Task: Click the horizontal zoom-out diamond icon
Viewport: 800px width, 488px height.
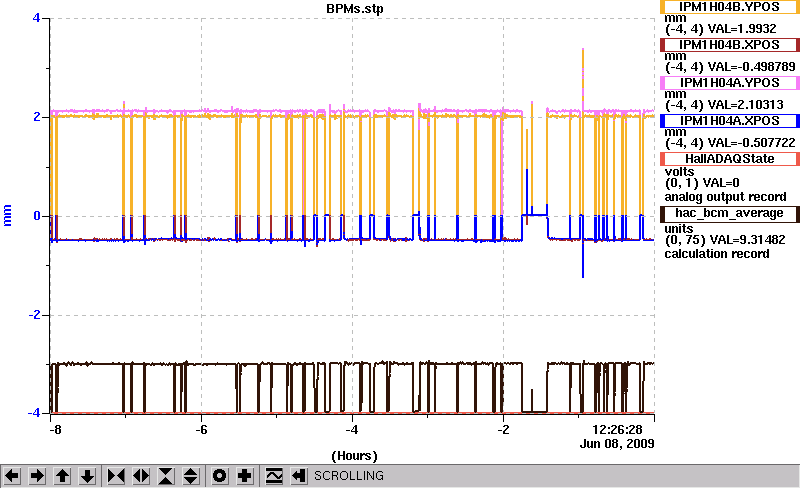Action: point(141,476)
